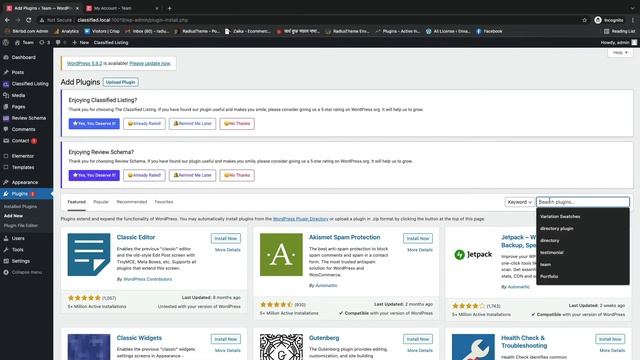Open New content menu in admin bar
The height and width of the screenshot is (360, 640).
click(x=80, y=42)
